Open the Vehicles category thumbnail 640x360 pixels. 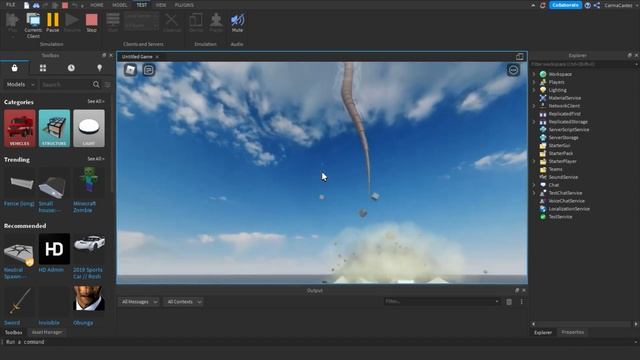point(20,128)
